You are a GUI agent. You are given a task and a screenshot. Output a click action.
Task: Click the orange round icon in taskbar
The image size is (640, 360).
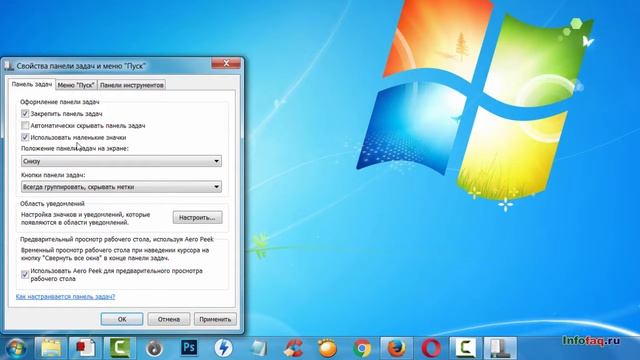[327, 349]
